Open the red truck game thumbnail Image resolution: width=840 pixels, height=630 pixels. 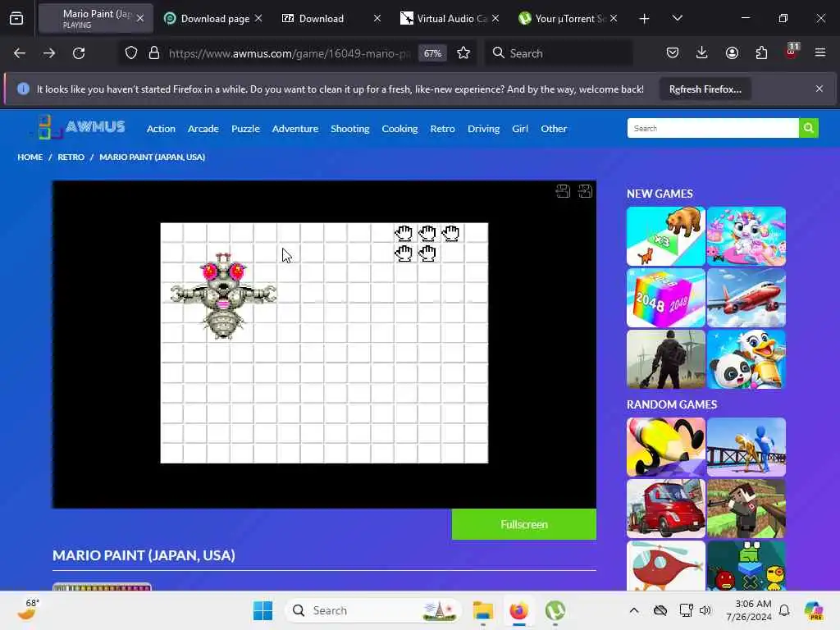pyautogui.click(x=666, y=509)
